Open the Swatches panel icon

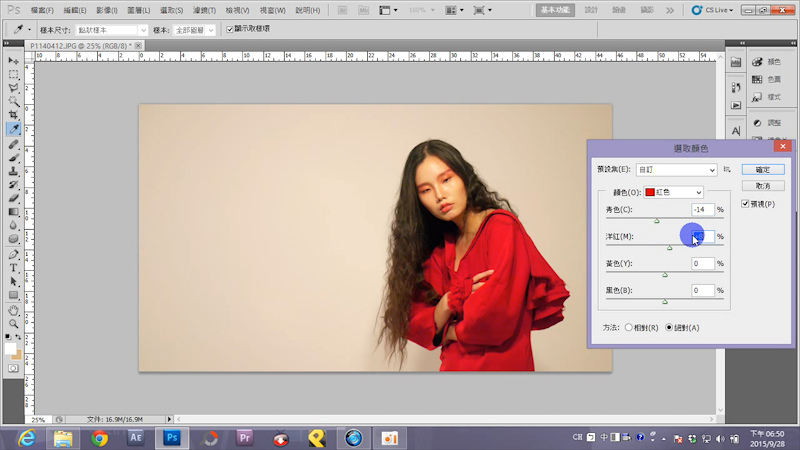pos(758,79)
